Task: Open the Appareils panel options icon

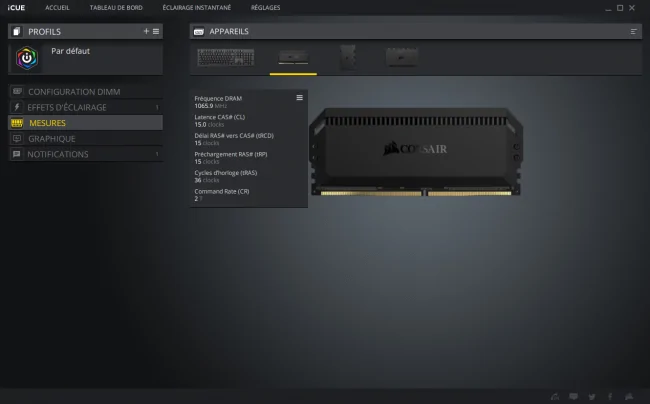Action: tap(633, 31)
